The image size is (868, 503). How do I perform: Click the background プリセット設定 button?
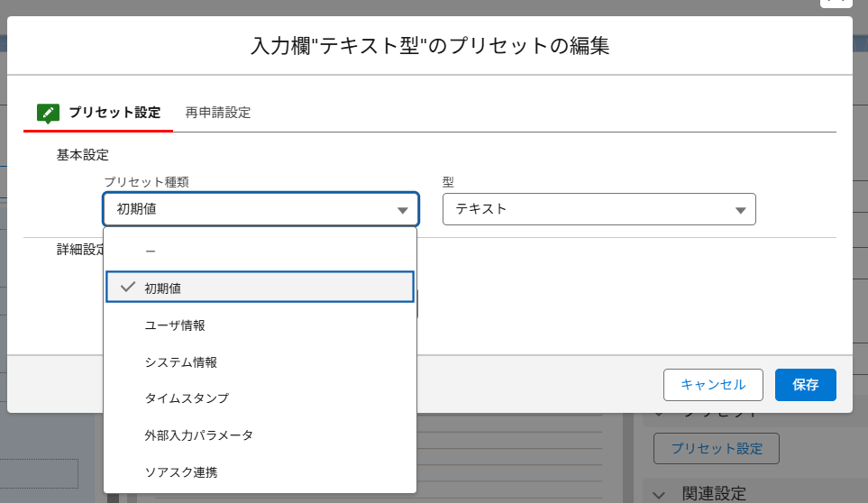click(716, 448)
